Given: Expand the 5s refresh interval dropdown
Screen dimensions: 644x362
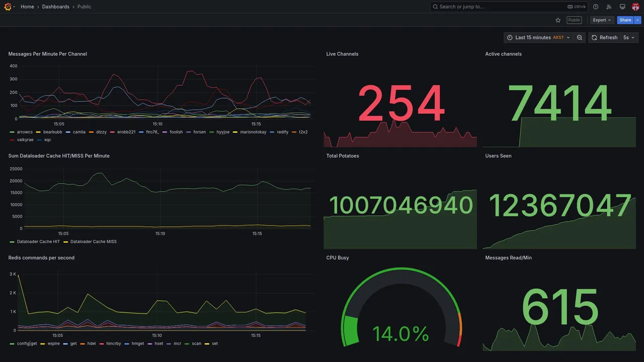Looking at the screenshot, I should click(629, 38).
